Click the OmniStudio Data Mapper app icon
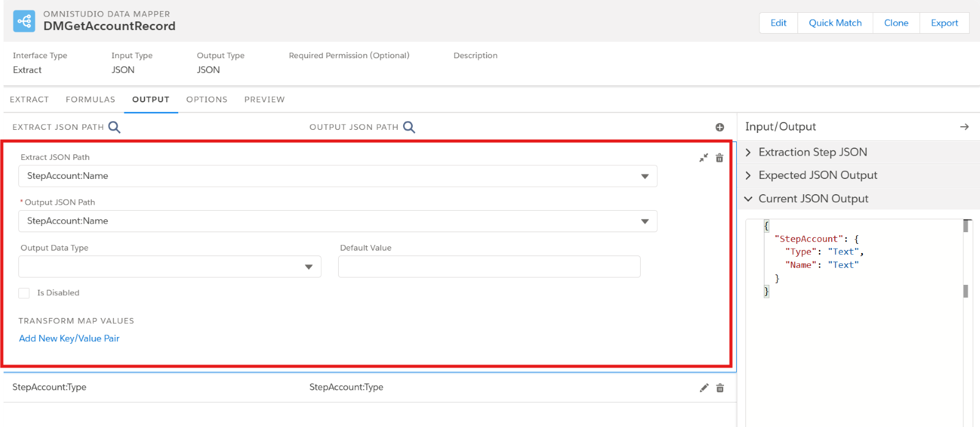This screenshot has width=980, height=427. pyautogui.click(x=24, y=21)
